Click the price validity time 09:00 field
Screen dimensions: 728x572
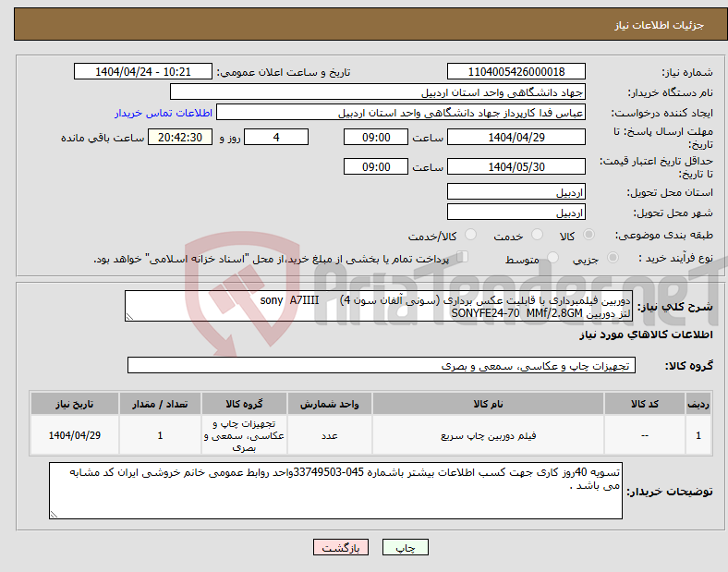pyautogui.click(x=376, y=166)
